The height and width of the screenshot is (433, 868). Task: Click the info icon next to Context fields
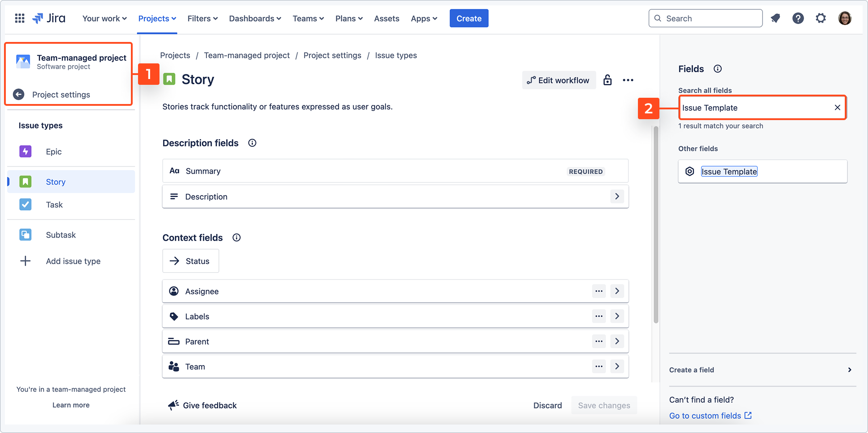(x=237, y=237)
